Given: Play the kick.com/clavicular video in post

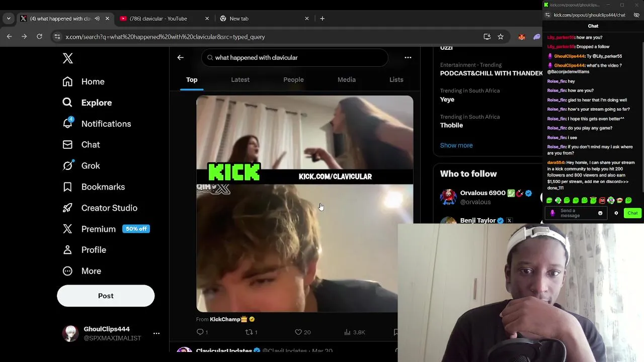Looking at the screenshot, I should tap(304, 204).
